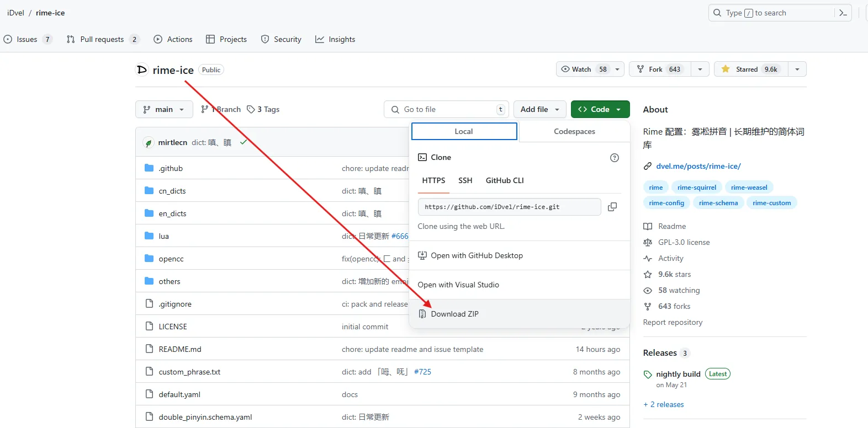Open the opencc folder

pos(171,259)
